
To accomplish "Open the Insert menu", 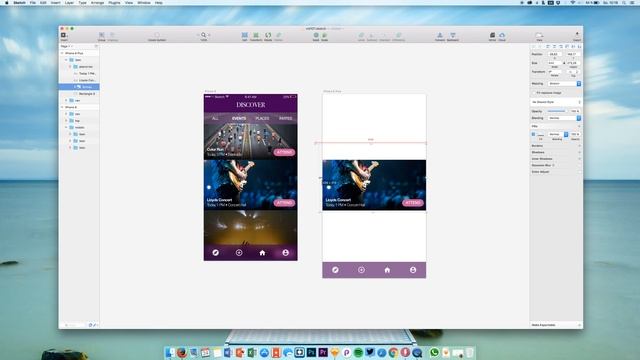I will (55, 2).
